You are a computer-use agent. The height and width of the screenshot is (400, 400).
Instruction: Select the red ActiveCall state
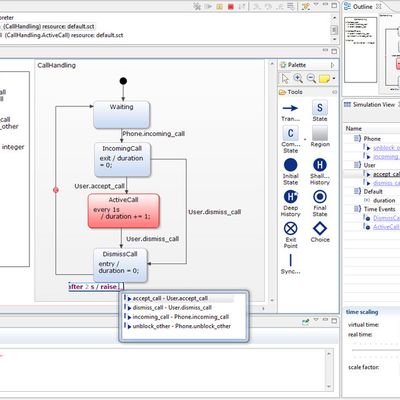(124, 211)
